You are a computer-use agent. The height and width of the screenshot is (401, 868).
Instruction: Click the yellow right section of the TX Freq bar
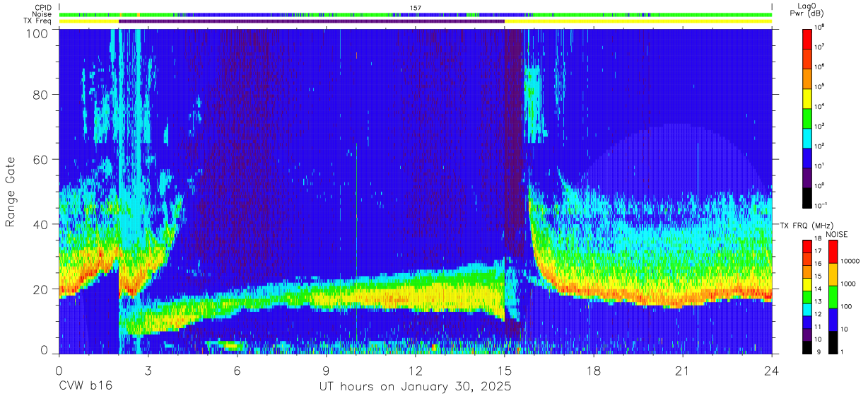638,21
